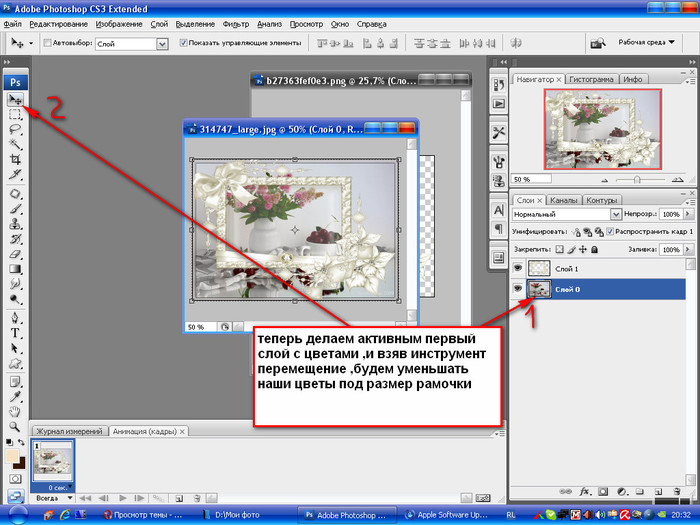Open the Слой auto-select dropdown
700x525 pixels.
pos(162,44)
